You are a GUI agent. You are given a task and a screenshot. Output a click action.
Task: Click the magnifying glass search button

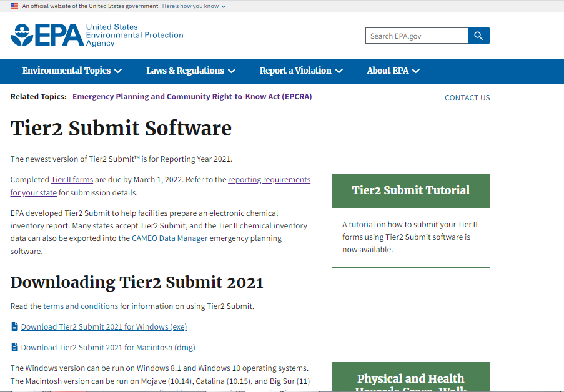pos(479,36)
